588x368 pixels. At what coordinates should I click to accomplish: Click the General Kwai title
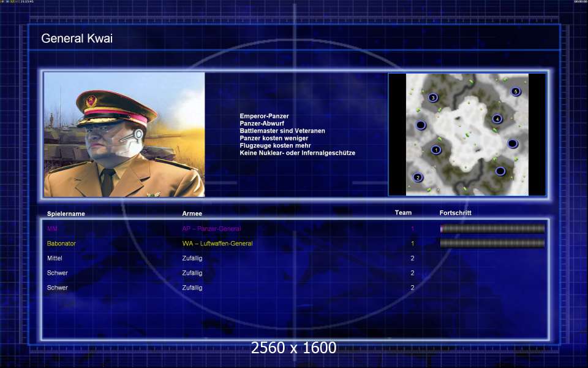(77, 38)
